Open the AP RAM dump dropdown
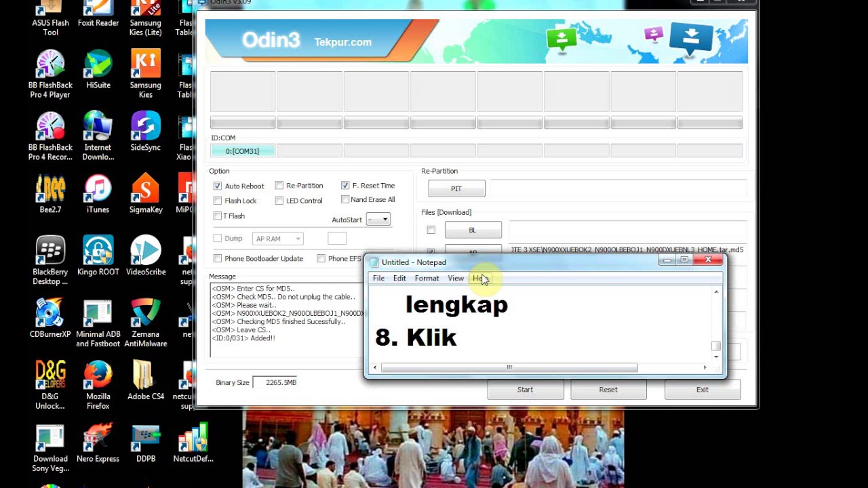Image resolution: width=868 pixels, height=488 pixels. (x=278, y=239)
